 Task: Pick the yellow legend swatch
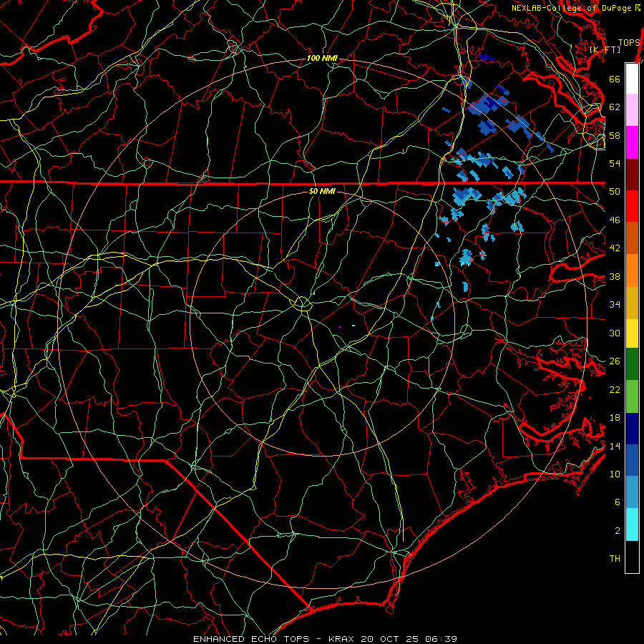[x=632, y=333]
